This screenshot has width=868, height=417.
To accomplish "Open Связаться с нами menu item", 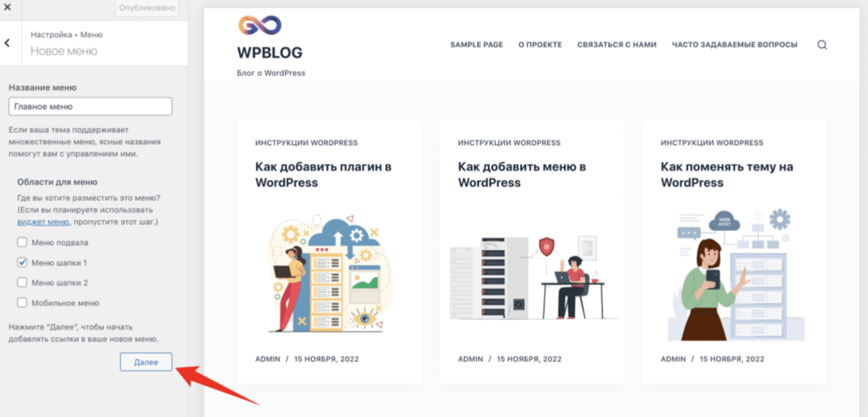I will [x=616, y=45].
